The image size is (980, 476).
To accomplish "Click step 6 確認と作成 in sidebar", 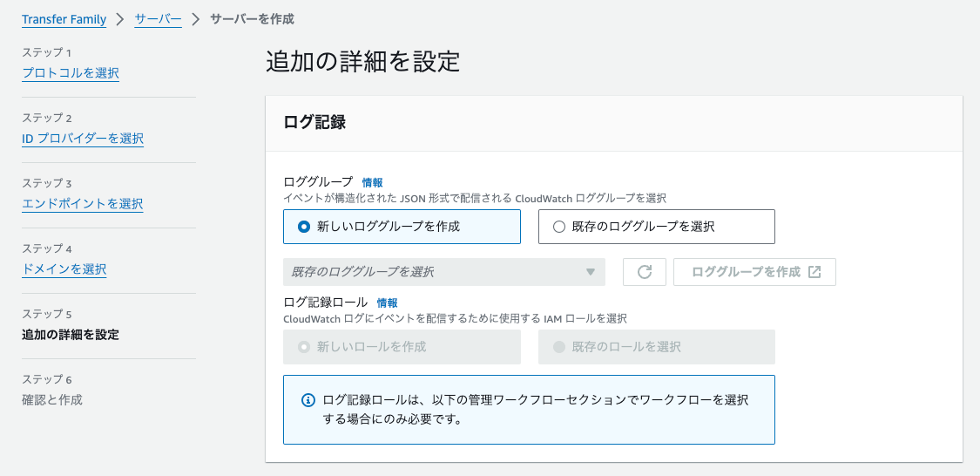I will pyautogui.click(x=52, y=400).
